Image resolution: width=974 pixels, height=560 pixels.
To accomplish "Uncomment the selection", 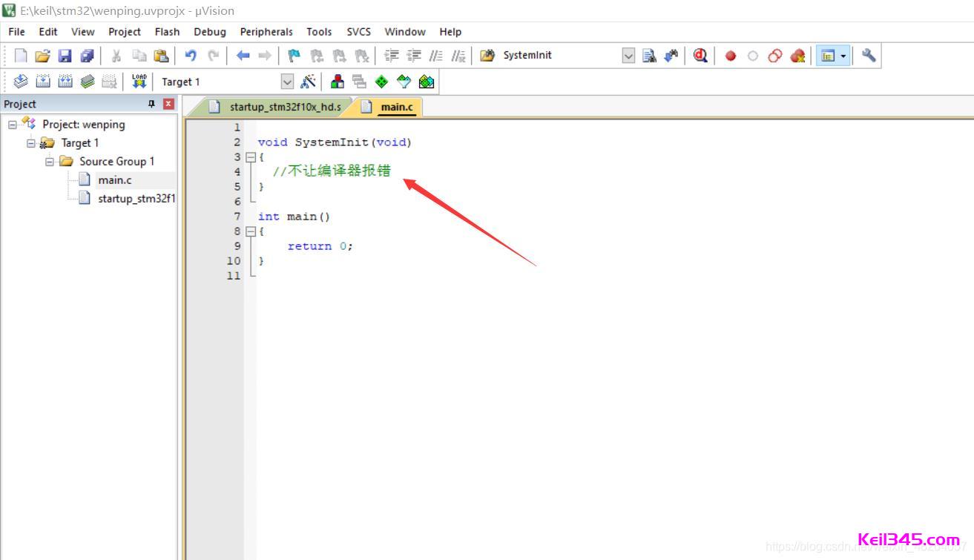I will (x=458, y=56).
